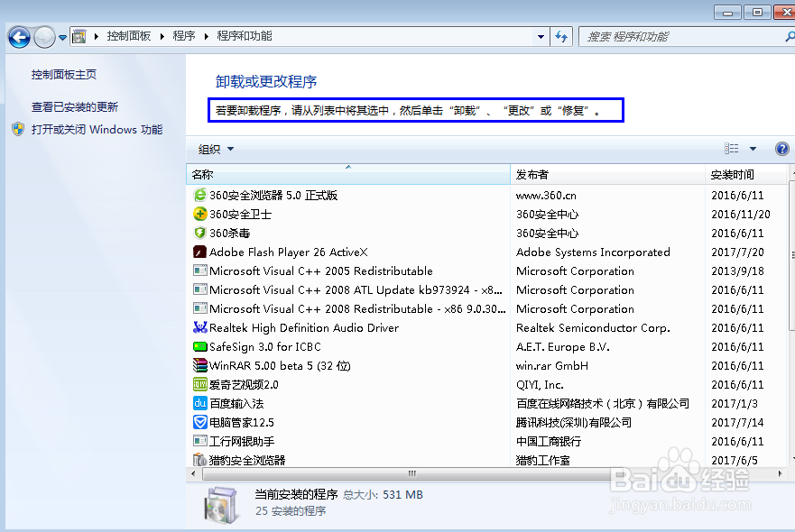Screen dimensions: 795x532
Task: Open the address bar history dropdown
Action: tap(541, 36)
